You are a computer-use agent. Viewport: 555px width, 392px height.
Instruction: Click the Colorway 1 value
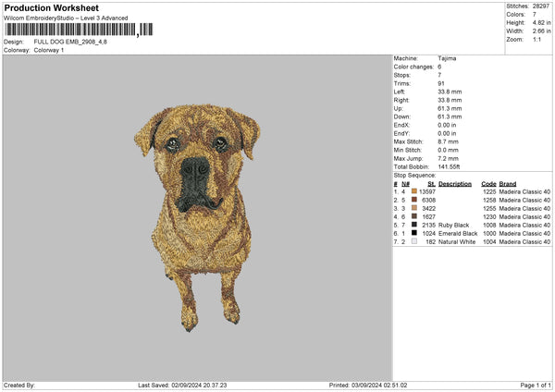49,50
